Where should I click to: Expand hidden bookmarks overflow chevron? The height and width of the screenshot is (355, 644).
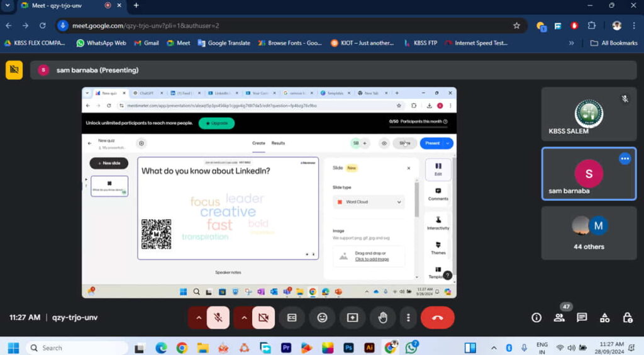tap(571, 43)
